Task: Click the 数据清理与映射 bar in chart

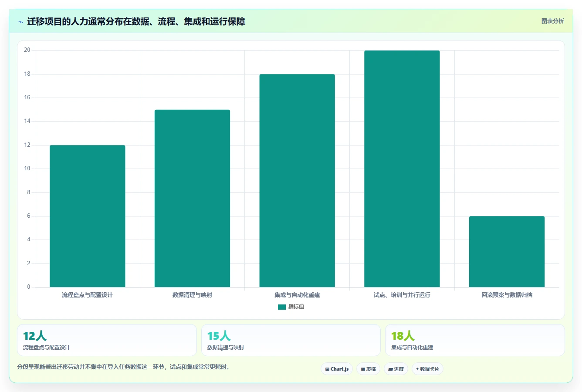Action: pyautogui.click(x=192, y=198)
